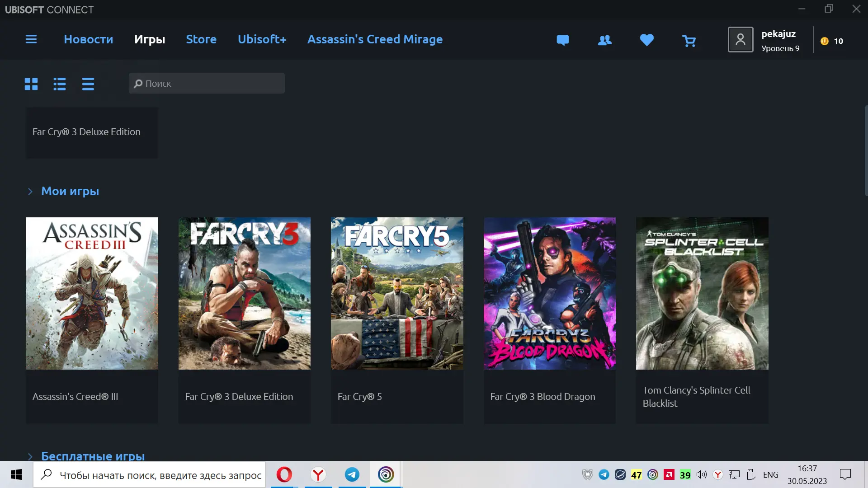This screenshot has width=868, height=488.
Task: Switch to grid tile view
Action: (x=31, y=84)
